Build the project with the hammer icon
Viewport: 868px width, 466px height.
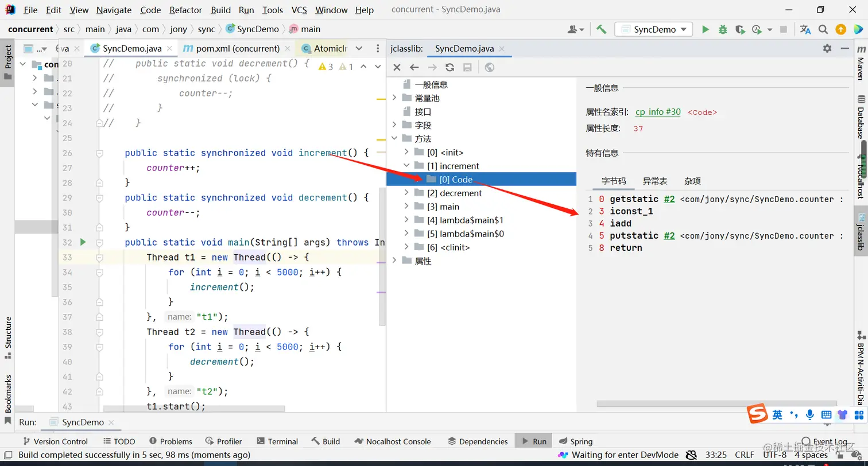click(601, 29)
